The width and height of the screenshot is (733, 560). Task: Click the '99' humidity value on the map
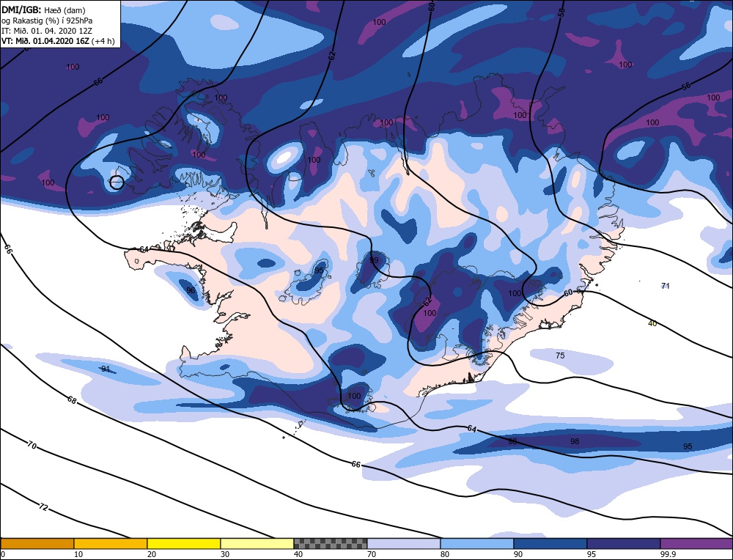(374, 260)
